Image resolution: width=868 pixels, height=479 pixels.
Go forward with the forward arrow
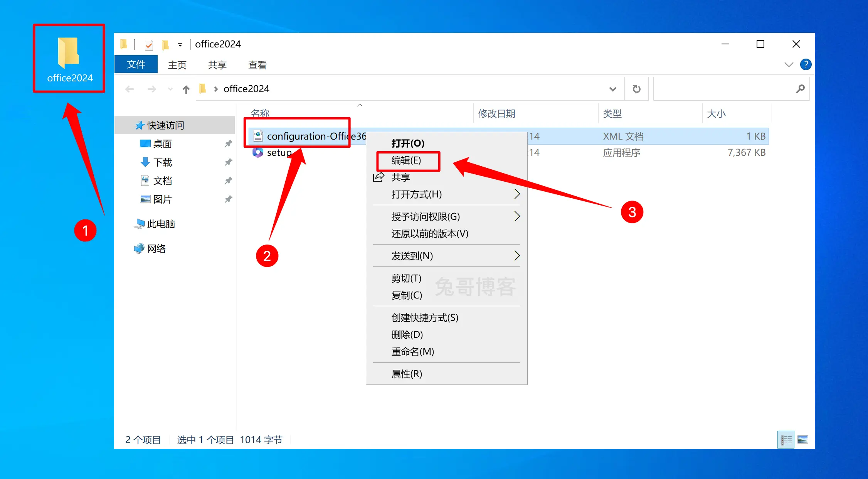[x=152, y=89]
